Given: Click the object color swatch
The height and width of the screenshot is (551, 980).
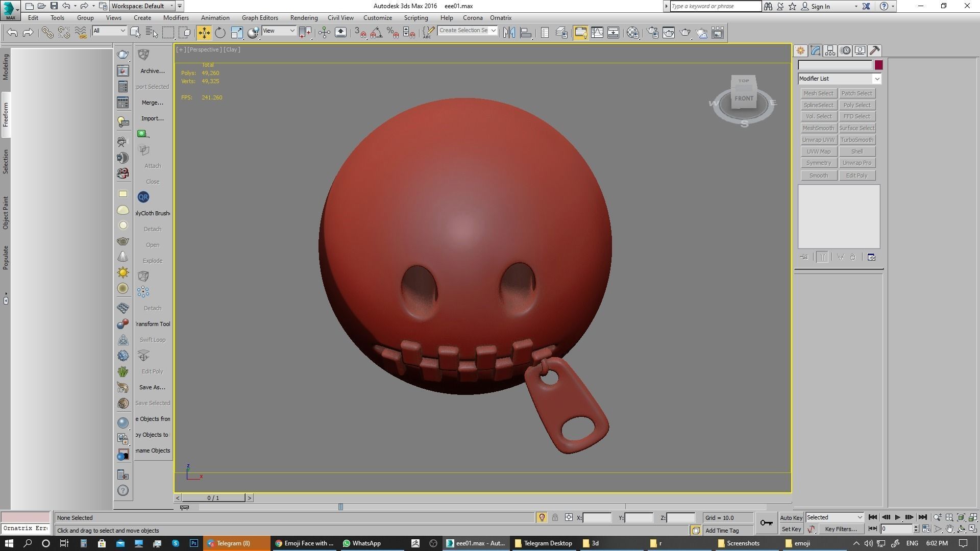Looking at the screenshot, I should pos(878,65).
